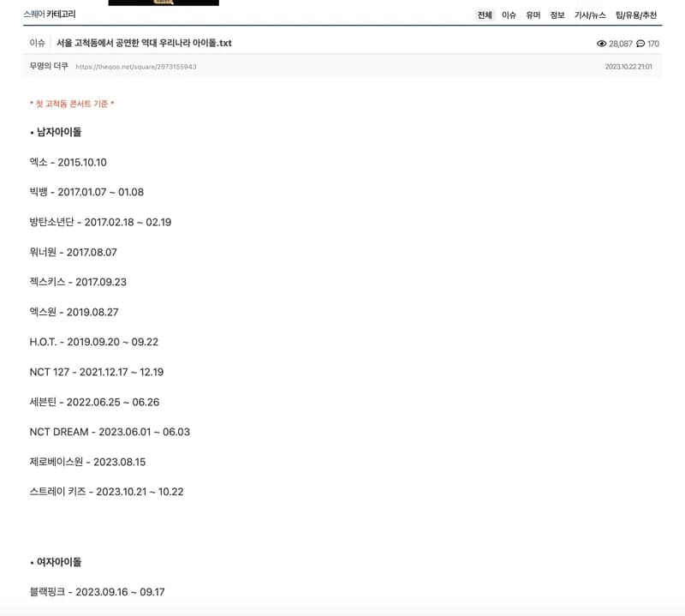The height and width of the screenshot is (616, 685).
Task: Go to the 정보 category tab
Action: coord(557,15)
